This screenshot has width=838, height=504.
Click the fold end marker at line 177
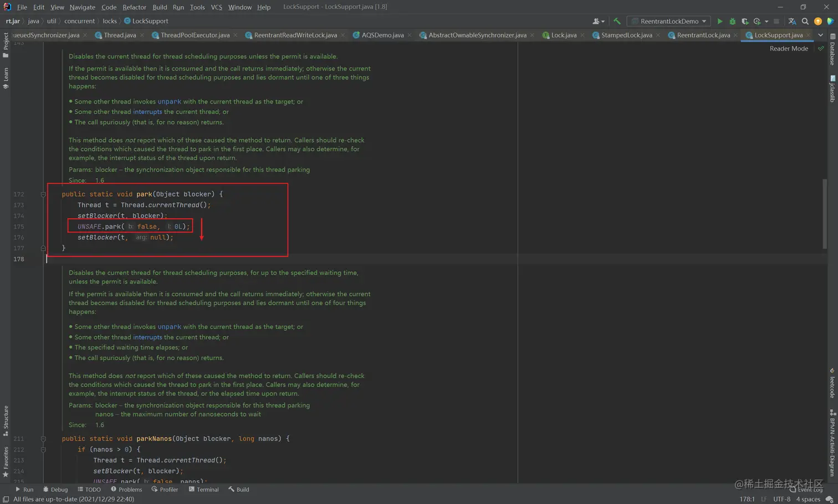(43, 248)
